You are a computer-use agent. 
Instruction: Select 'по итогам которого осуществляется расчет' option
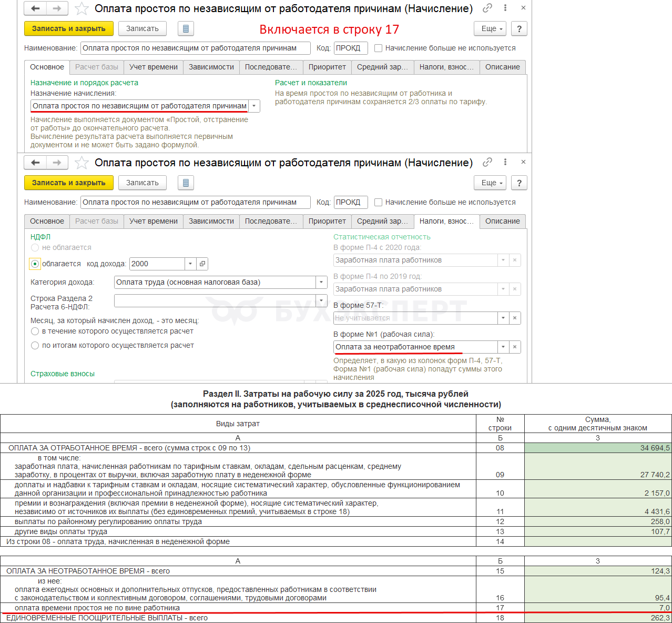pyautogui.click(x=35, y=345)
